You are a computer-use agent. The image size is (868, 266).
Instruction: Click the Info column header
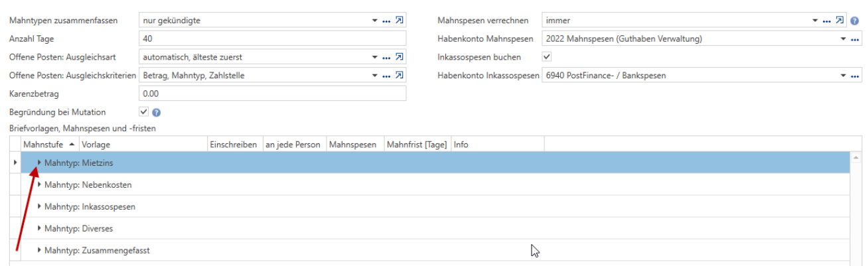498,144
